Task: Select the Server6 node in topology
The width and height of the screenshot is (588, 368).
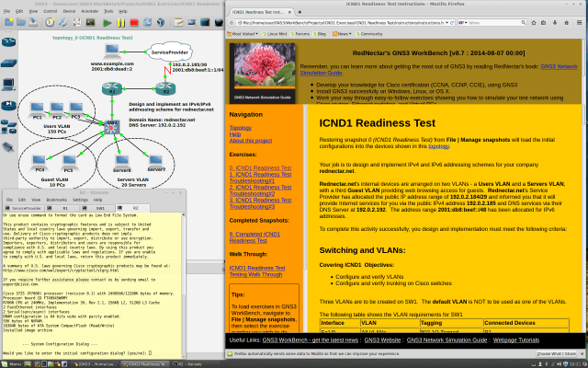Action: (x=122, y=164)
